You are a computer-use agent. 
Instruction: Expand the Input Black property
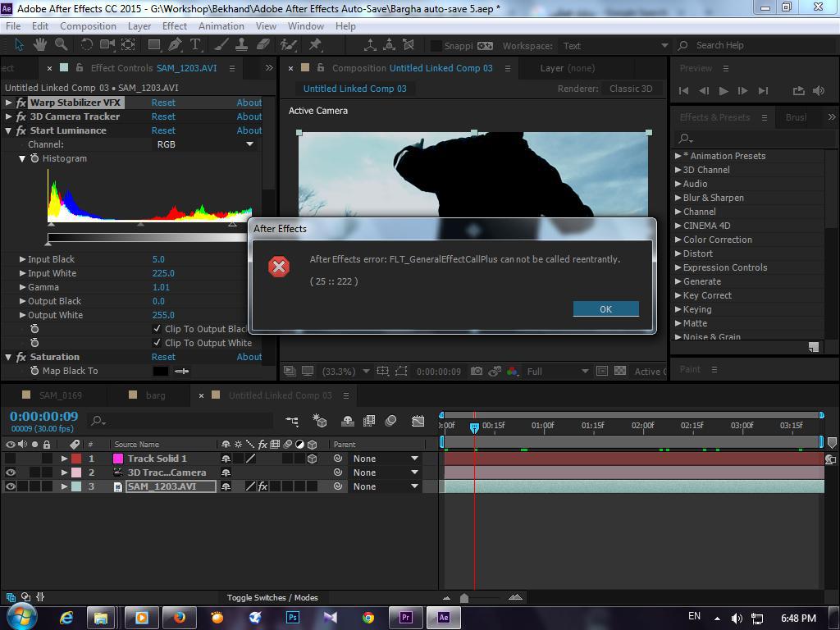tap(22, 258)
